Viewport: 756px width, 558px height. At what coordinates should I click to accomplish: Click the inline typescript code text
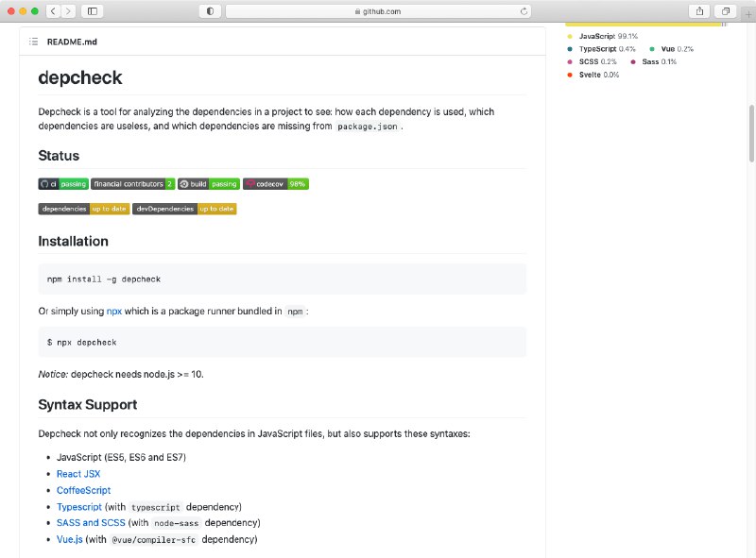click(x=156, y=507)
